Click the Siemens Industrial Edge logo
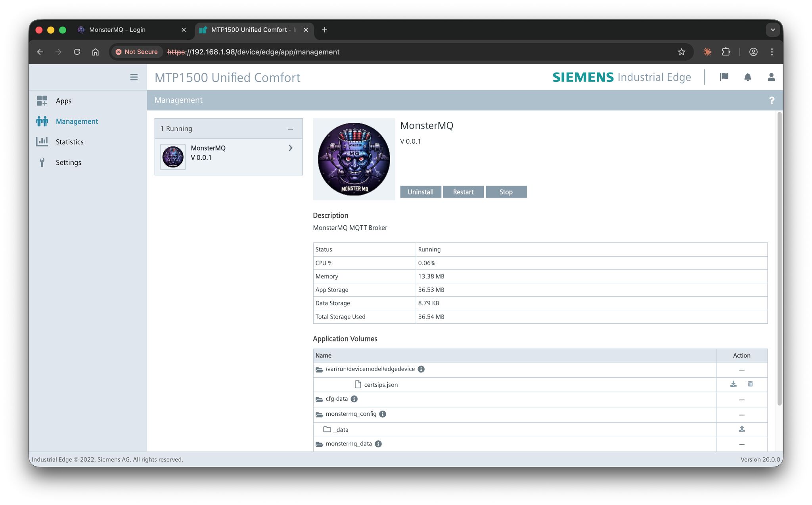This screenshot has height=505, width=812. pos(622,77)
